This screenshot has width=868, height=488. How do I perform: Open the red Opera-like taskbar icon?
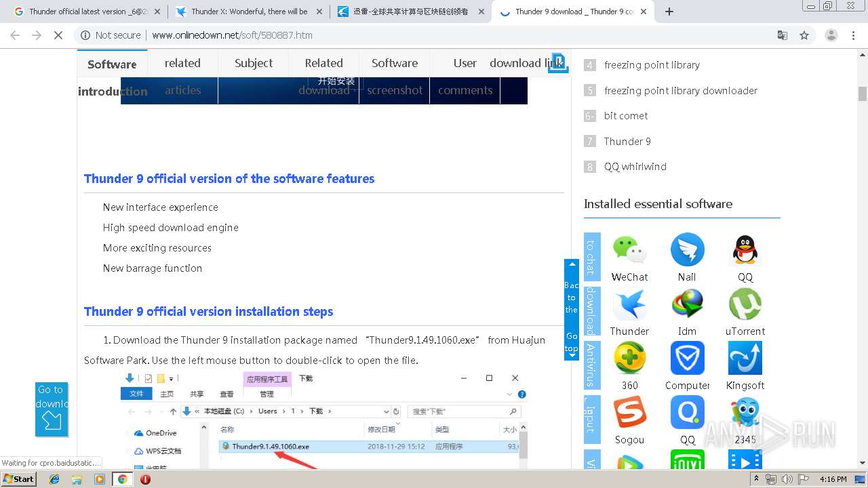click(x=145, y=479)
